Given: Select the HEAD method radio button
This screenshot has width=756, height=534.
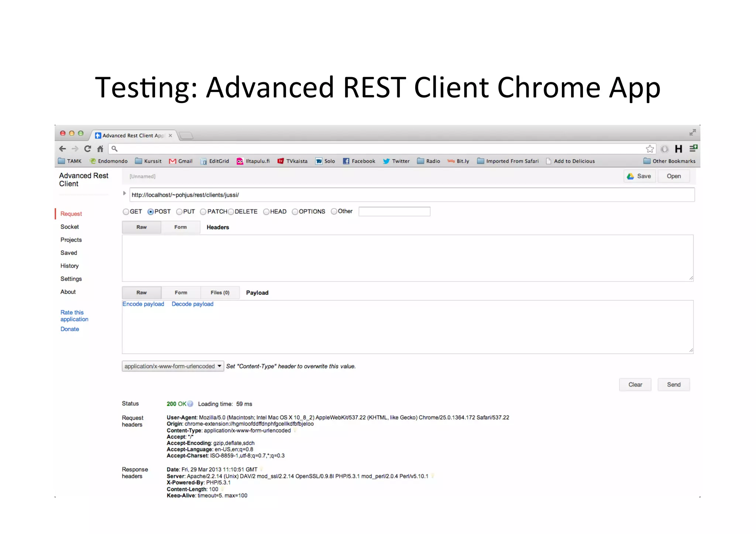Looking at the screenshot, I should click(x=266, y=211).
